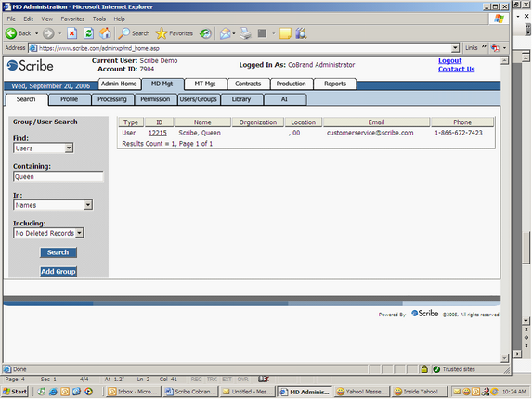
Task: Switch to the MT Mgt tab
Action: (205, 84)
